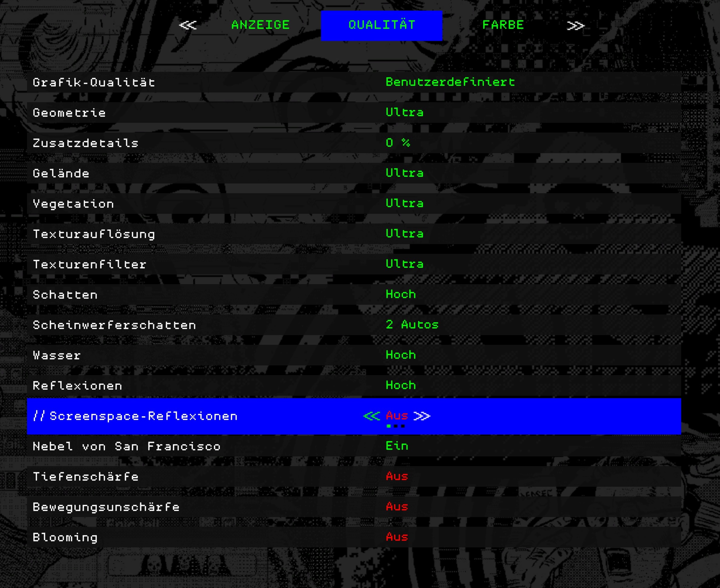Image resolution: width=720 pixels, height=588 pixels.
Task: Change the Grafik-Qualität preset value
Action: pyautogui.click(x=450, y=82)
